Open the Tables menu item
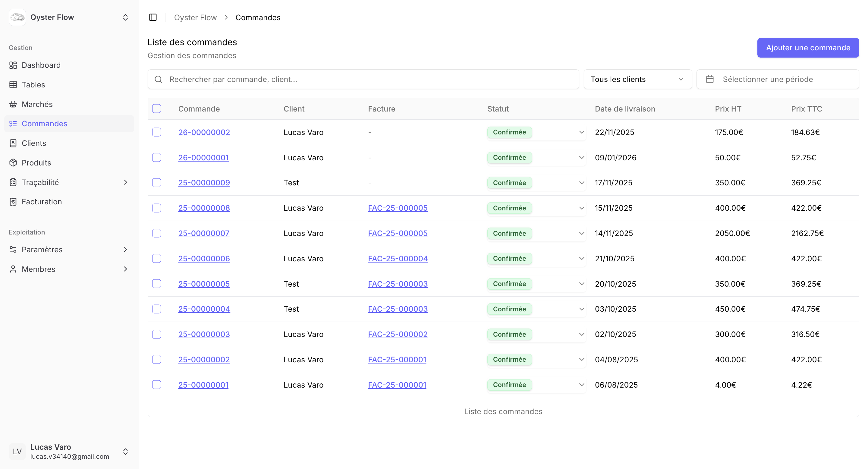This screenshot has height=469, width=868. (x=33, y=85)
